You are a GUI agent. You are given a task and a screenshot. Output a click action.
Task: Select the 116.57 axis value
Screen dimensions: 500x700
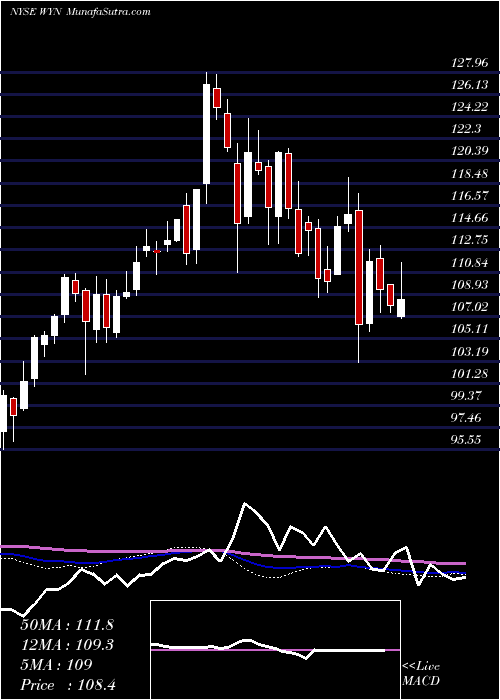pos(470,196)
